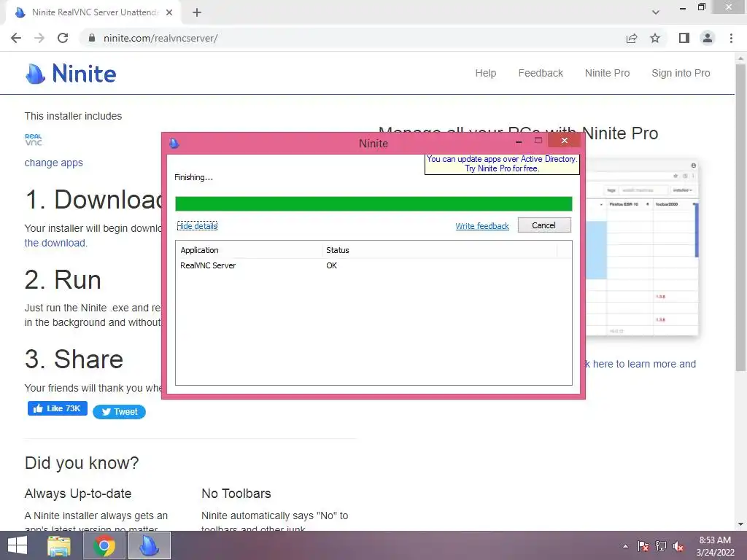
Task: Click the address bar URL
Action: (160, 38)
